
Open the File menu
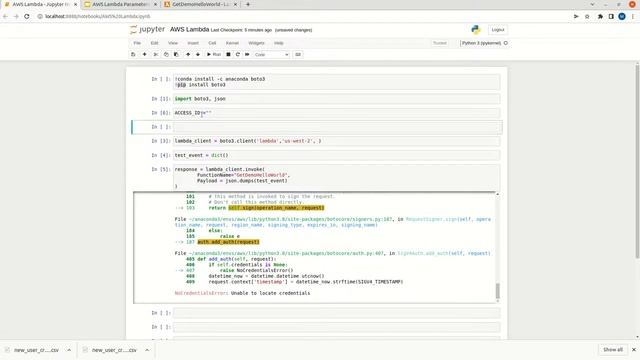coord(137,43)
